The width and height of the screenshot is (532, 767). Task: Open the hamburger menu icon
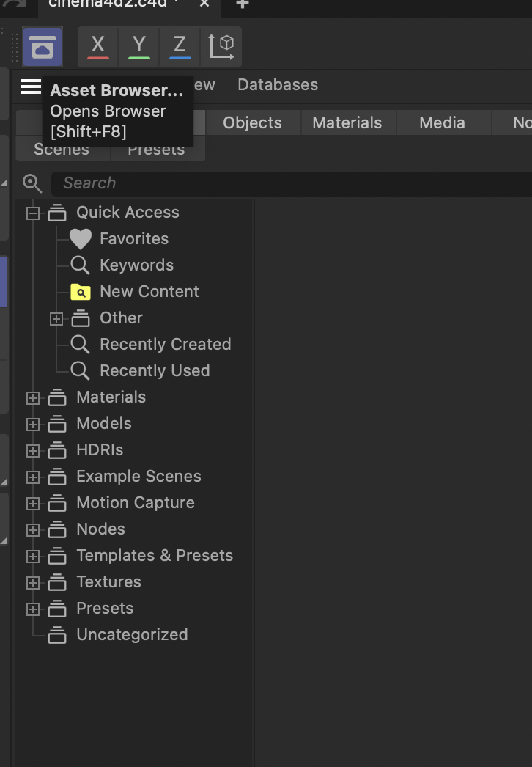point(30,86)
